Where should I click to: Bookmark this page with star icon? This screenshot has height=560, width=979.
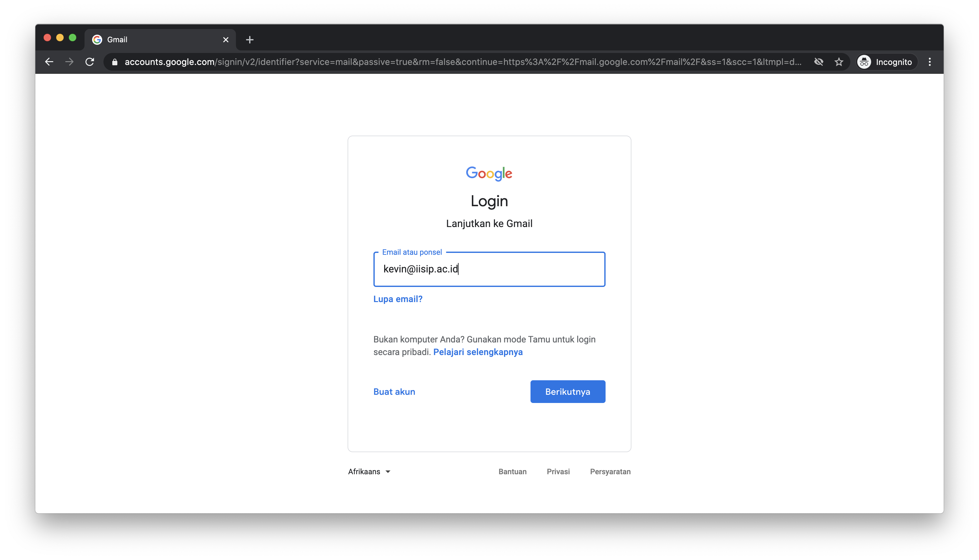[839, 62]
